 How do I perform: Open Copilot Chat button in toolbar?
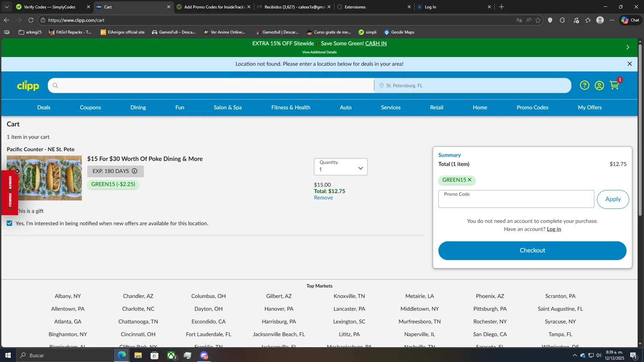tap(630, 20)
